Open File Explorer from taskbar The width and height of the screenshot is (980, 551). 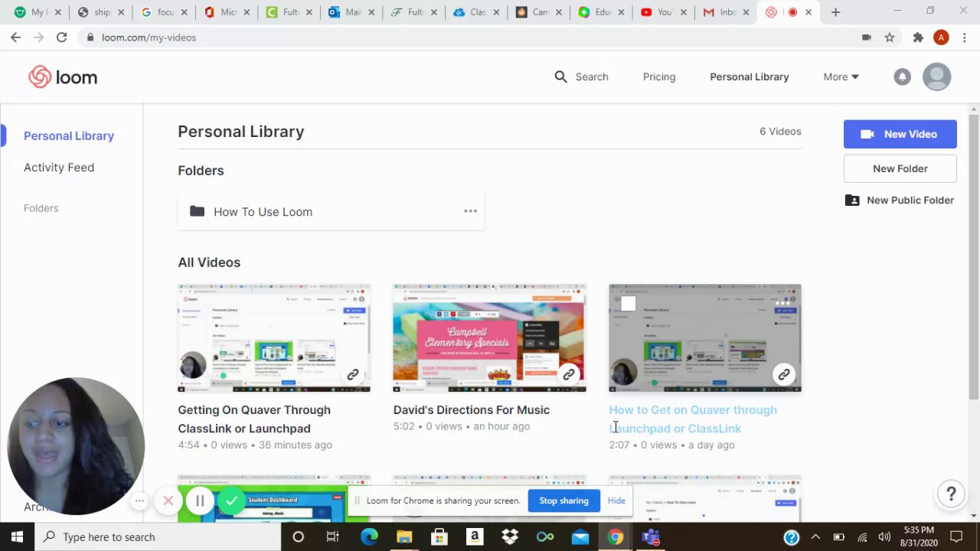(x=404, y=536)
